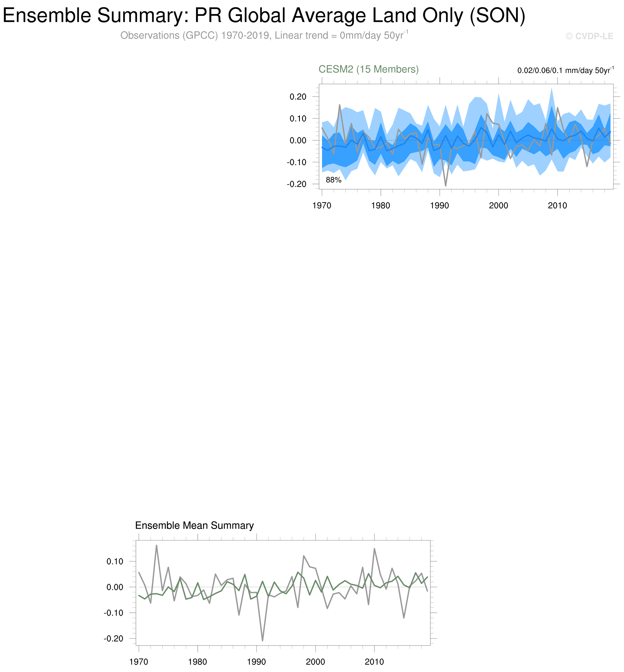Click the 0.10 y-axis label on Ensemble Mean plot
The height and width of the screenshot is (672, 624).
[115, 561]
